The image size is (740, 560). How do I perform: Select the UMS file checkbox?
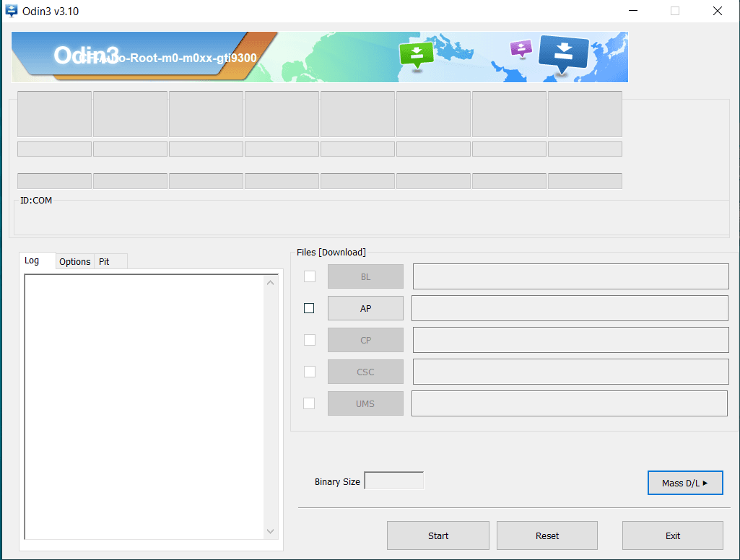(x=309, y=403)
